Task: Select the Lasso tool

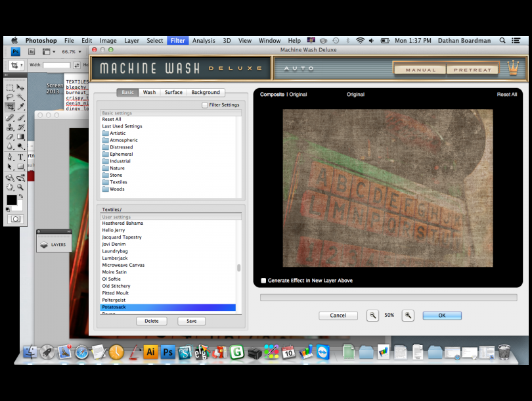Action: coord(10,97)
